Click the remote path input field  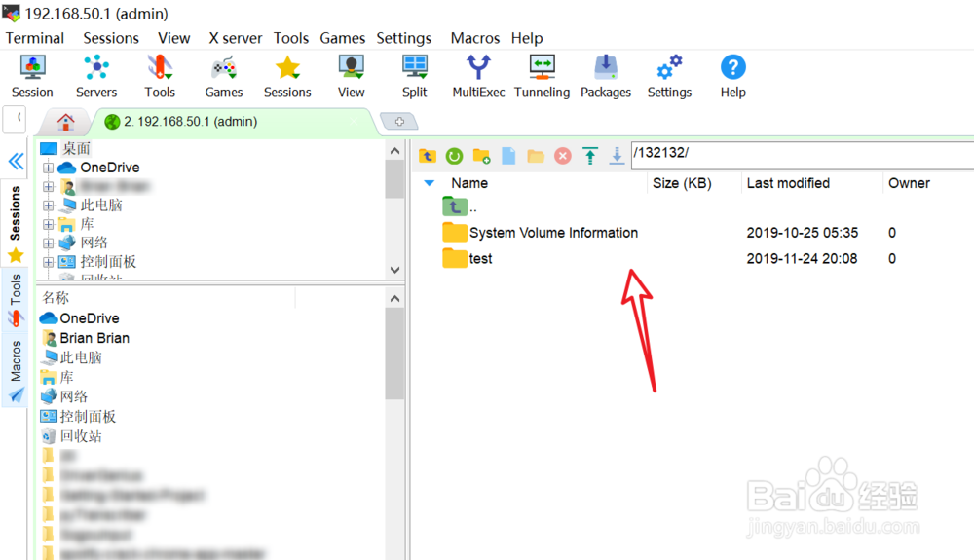[803, 155]
